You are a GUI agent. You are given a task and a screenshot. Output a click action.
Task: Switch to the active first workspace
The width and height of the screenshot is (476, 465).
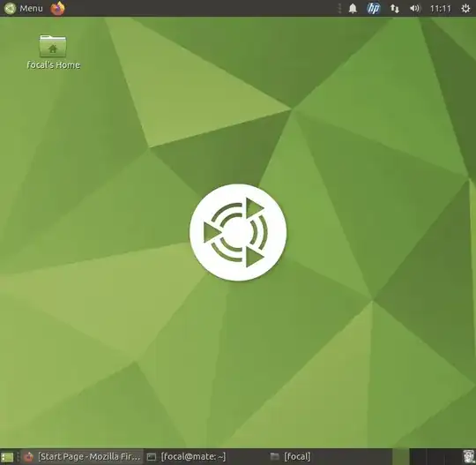click(x=401, y=456)
